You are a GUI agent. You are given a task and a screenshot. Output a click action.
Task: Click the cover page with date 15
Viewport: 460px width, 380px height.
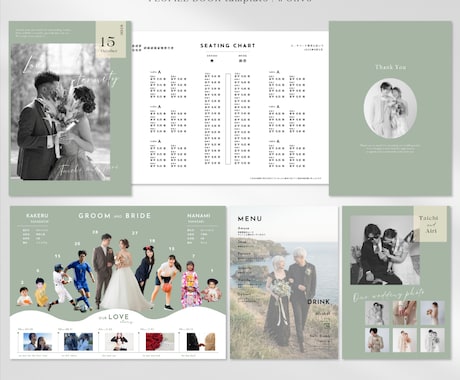(70, 108)
